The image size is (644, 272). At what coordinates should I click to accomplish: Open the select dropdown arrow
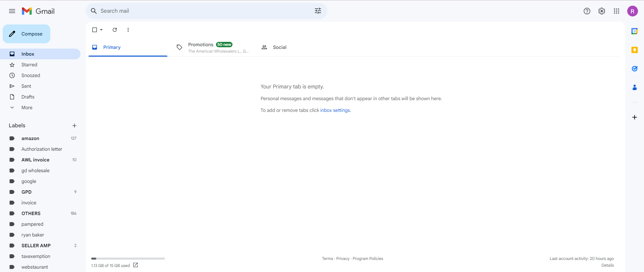click(101, 30)
